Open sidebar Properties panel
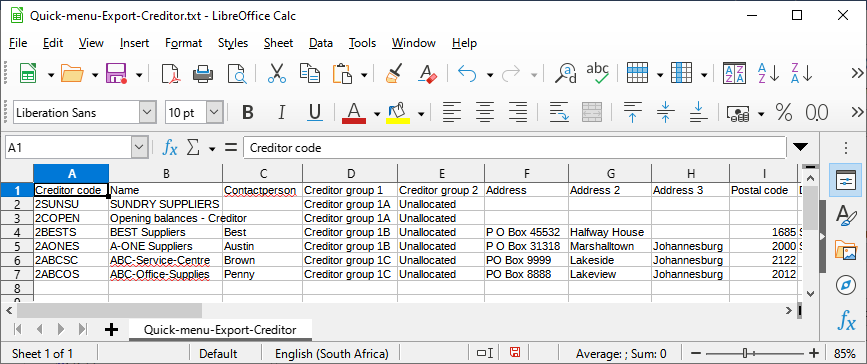Viewport: 867px width, 364px height. pyautogui.click(x=845, y=180)
